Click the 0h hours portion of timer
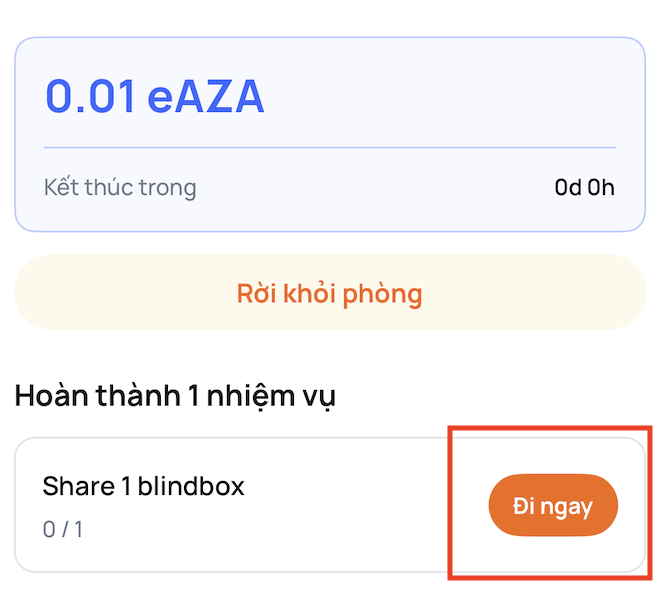666x612 pixels. pos(601,187)
